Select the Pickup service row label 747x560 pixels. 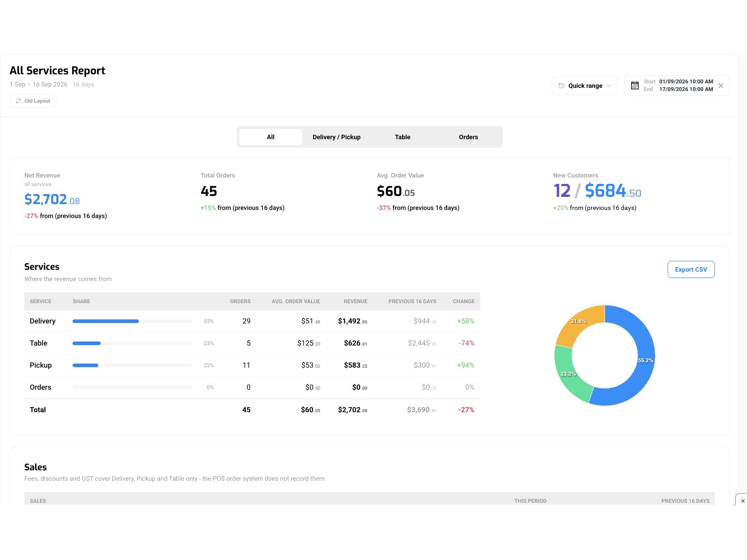click(x=41, y=365)
